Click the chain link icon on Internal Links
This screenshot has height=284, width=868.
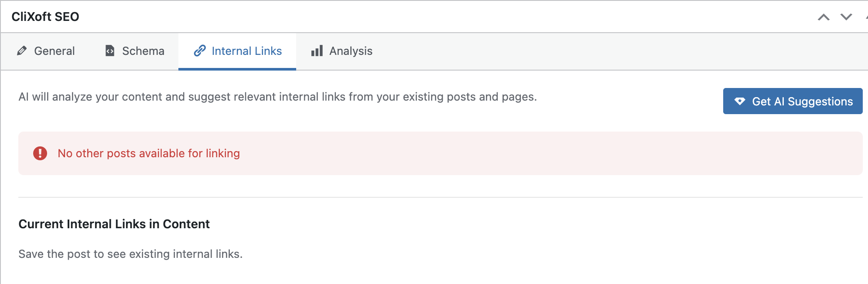[200, 51]
